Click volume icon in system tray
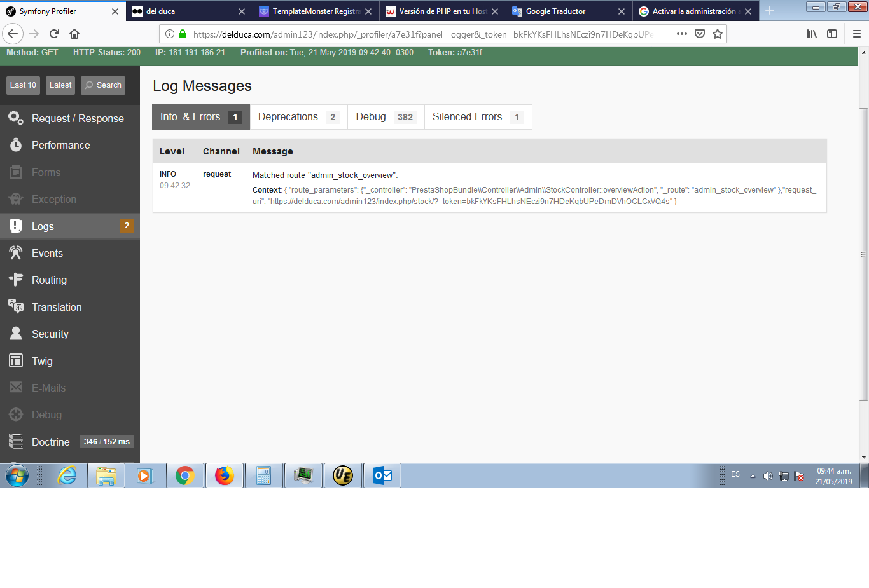The width and height of the screenshot is (869, 588). pos(768,476)
